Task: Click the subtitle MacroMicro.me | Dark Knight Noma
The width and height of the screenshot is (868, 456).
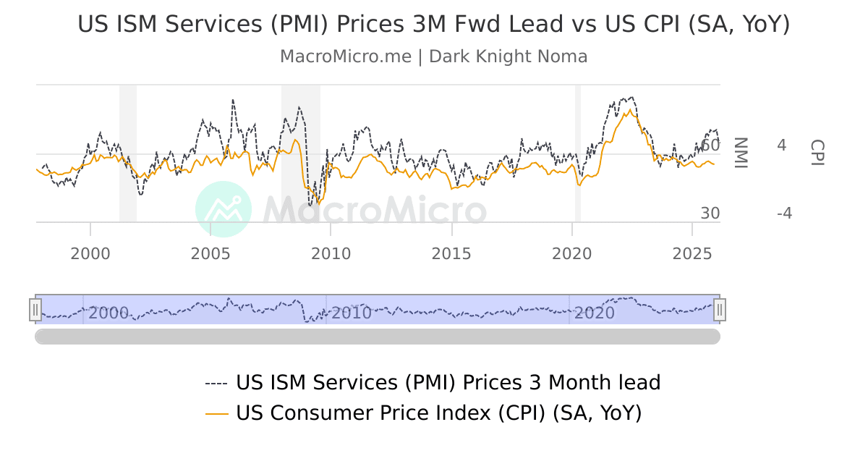Action: 434,56
